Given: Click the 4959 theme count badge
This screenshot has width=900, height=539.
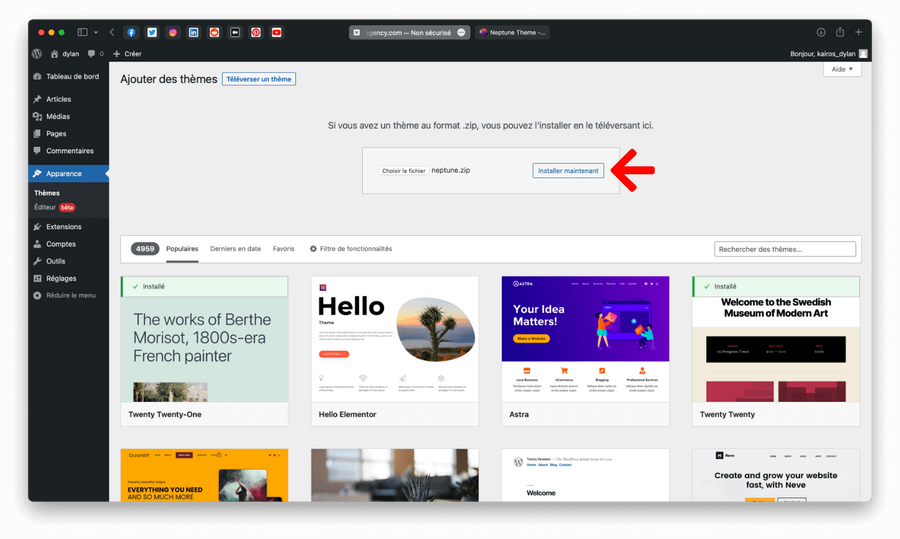Looking at the screenshot, I should [145, 249].
